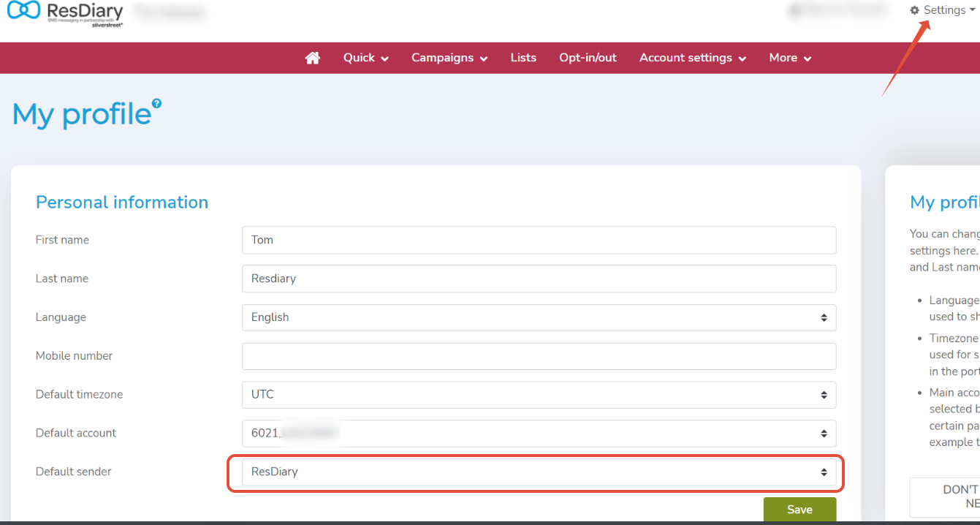Click the Personal information heading
Image resolution: width=980 pixels, height=525 pixels.
tap(122, 203)
